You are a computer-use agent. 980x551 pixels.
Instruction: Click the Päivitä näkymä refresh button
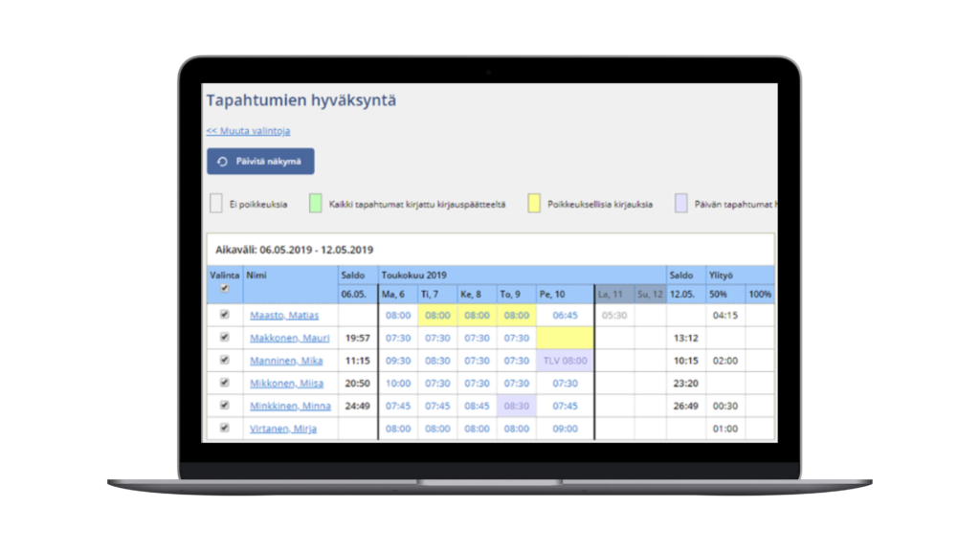tap(260, 162)
